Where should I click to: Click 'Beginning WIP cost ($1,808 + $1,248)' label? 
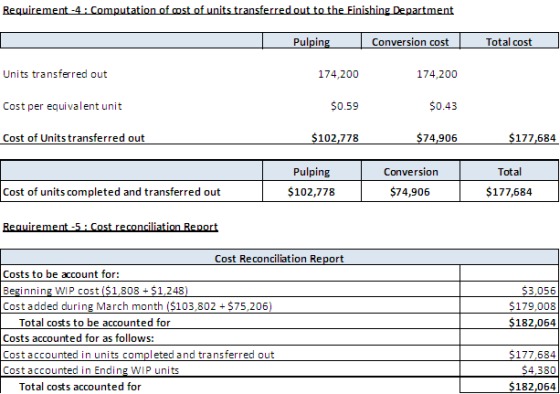[95, 290]
